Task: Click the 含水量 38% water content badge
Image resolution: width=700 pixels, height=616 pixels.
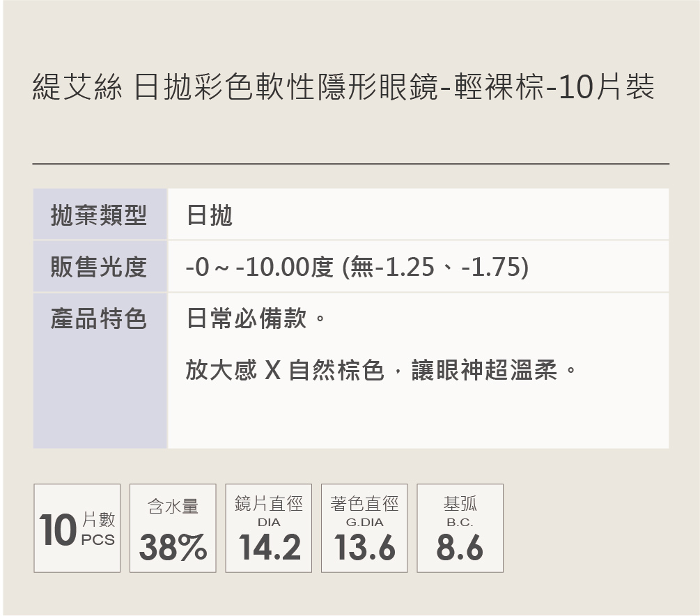Action: pyautogui.click(x=173, y=528)
